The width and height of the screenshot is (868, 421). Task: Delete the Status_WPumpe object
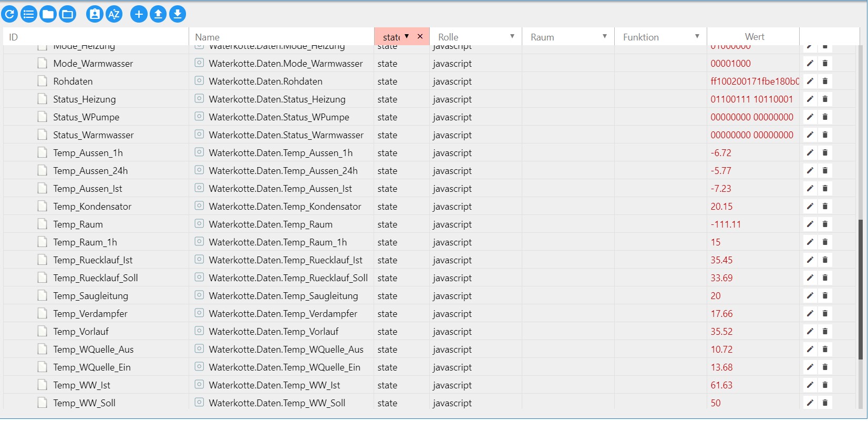click(x=825, y=117)
